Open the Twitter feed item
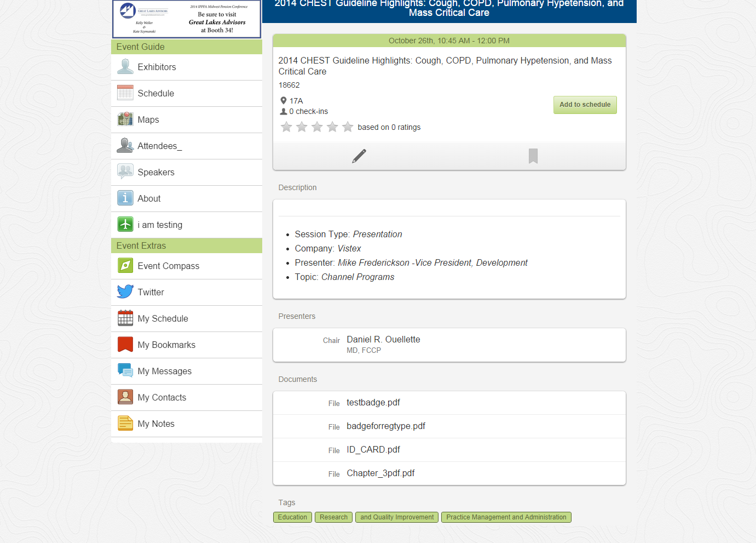This screenshot has height=543, width=756. pos(187,293)
